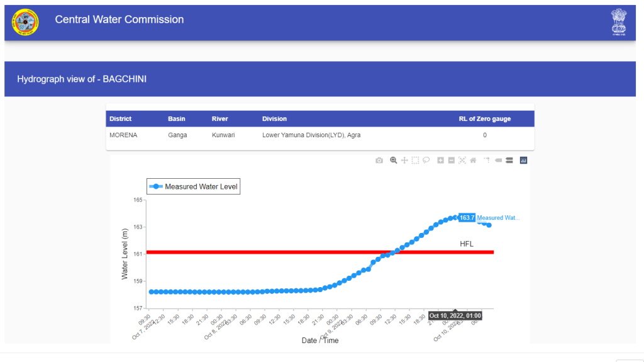Click the Zoom in plus icon
Screen dimensions: 644x362
coord(441,161)
